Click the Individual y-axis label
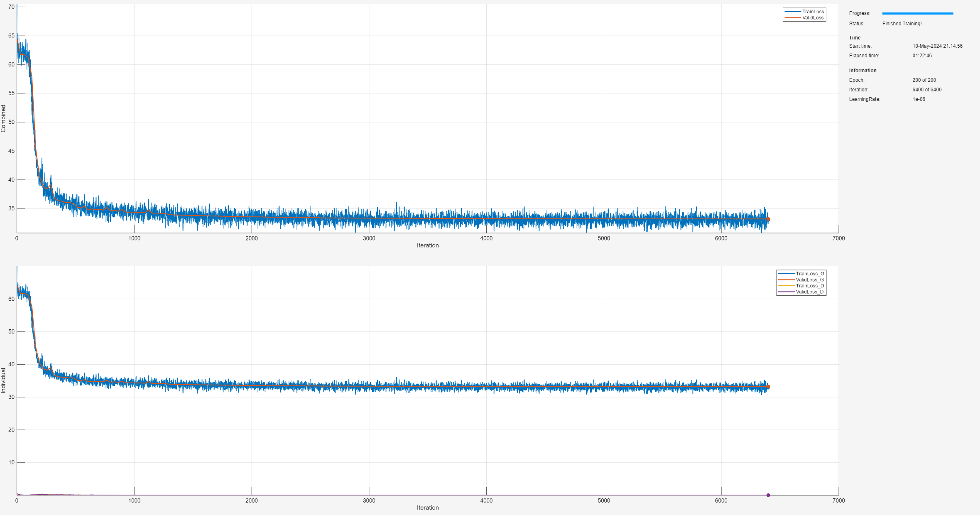Image resolution: width=980 pixels, height=515 pixels. tap(3, 380)
